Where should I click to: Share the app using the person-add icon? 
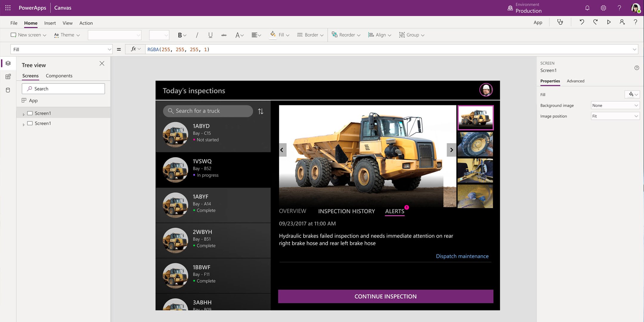click(x=622, y=22)
